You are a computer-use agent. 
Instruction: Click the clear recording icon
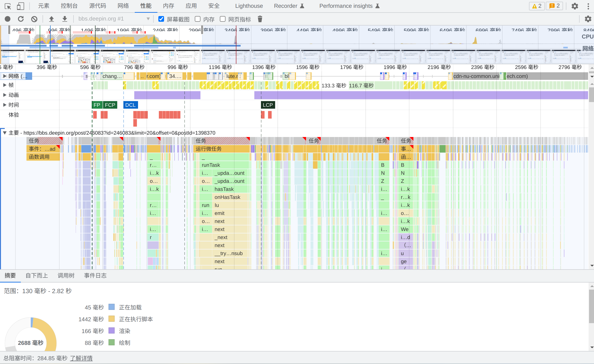34,19
